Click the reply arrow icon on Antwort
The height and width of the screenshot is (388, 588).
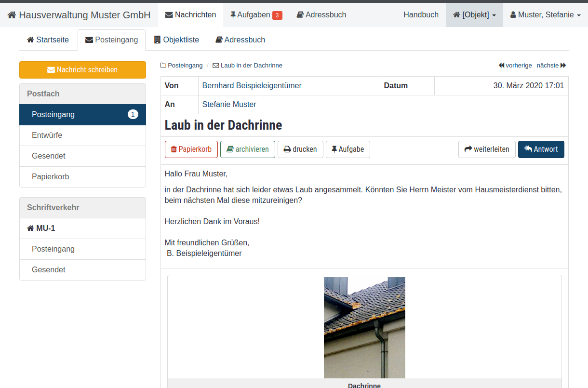pos(528,149)
